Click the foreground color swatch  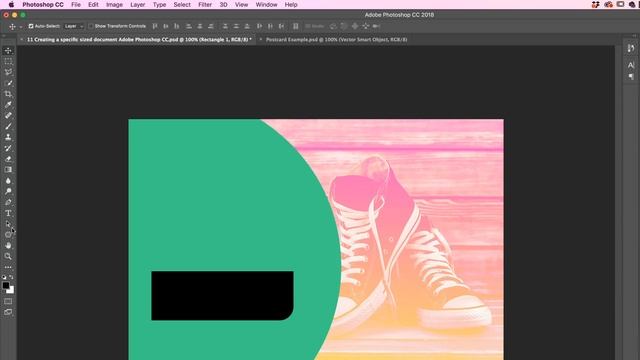6,285
